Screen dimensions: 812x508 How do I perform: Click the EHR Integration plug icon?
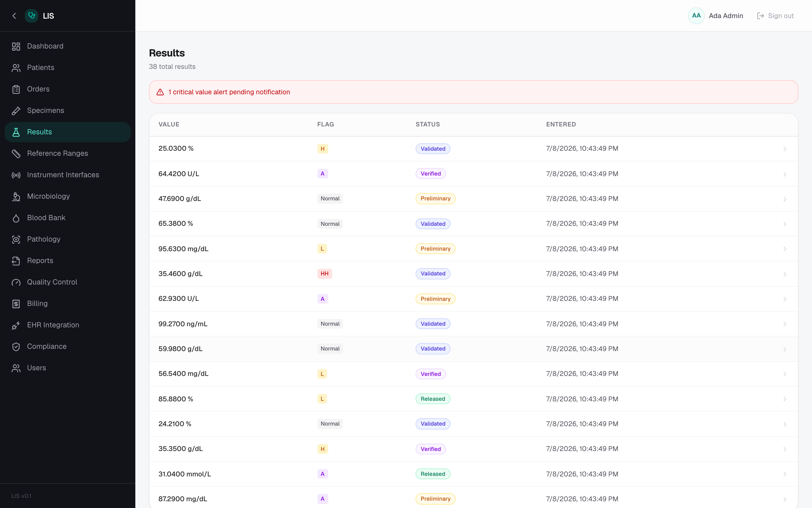(16, 325)
